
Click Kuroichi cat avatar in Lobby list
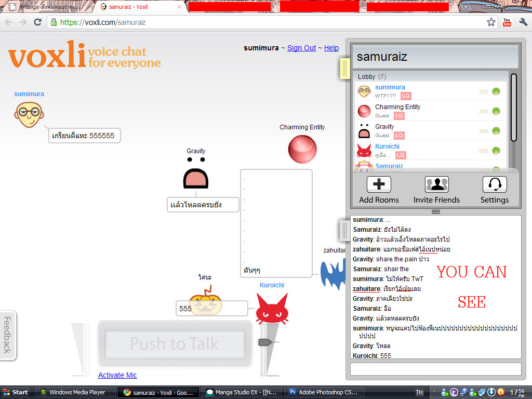tap(364, 151)
